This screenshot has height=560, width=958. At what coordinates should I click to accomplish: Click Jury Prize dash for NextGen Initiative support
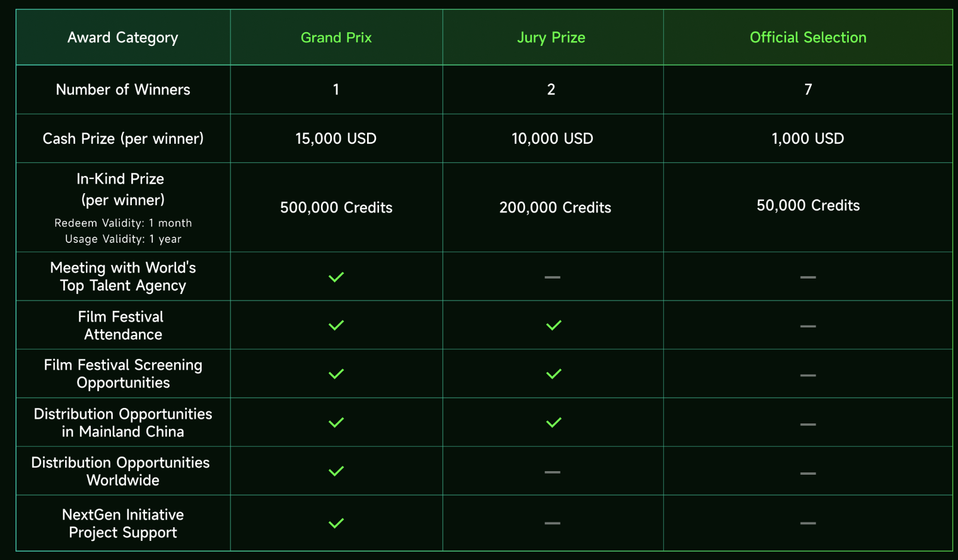tap(552, 524)
